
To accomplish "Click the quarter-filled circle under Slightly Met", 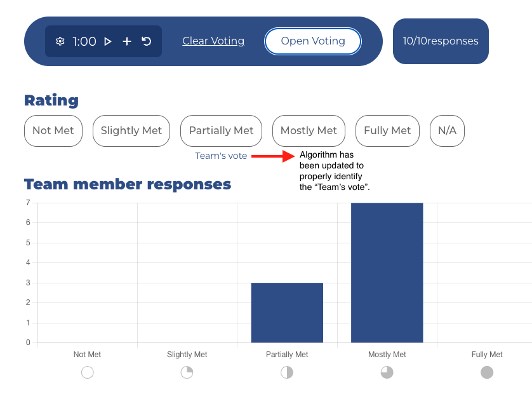I will pyautogui.click(x=187, y=372).
